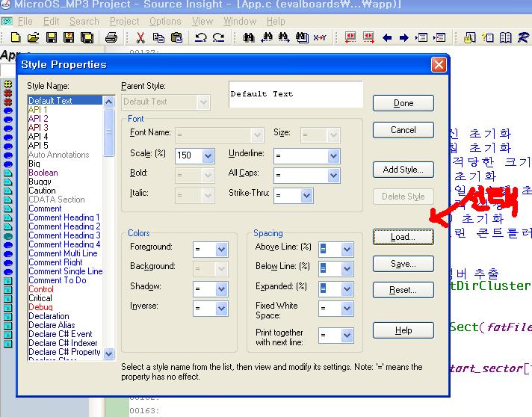Click the style list scroll-up arrow

point(108,102)
